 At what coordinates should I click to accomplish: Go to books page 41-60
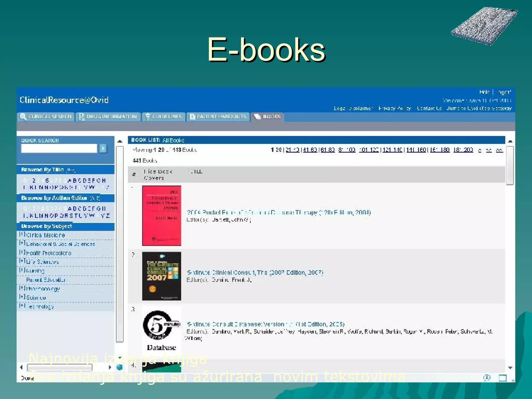tap(310, 150)
